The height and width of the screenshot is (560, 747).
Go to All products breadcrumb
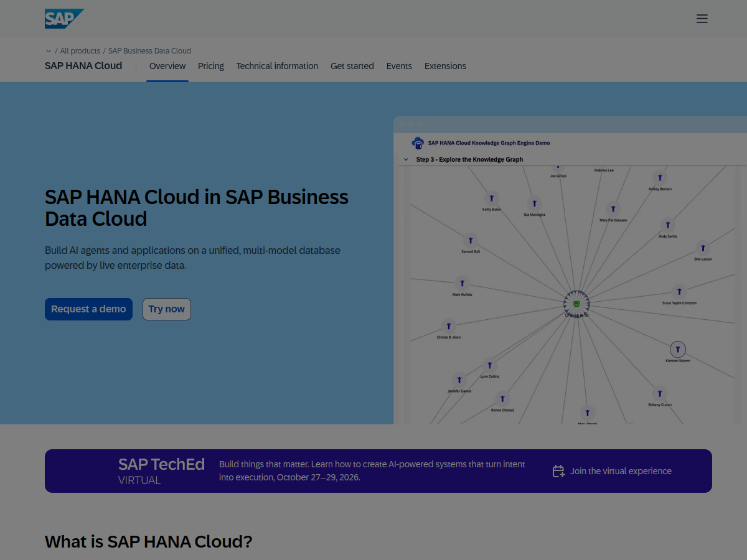[80, 51]
